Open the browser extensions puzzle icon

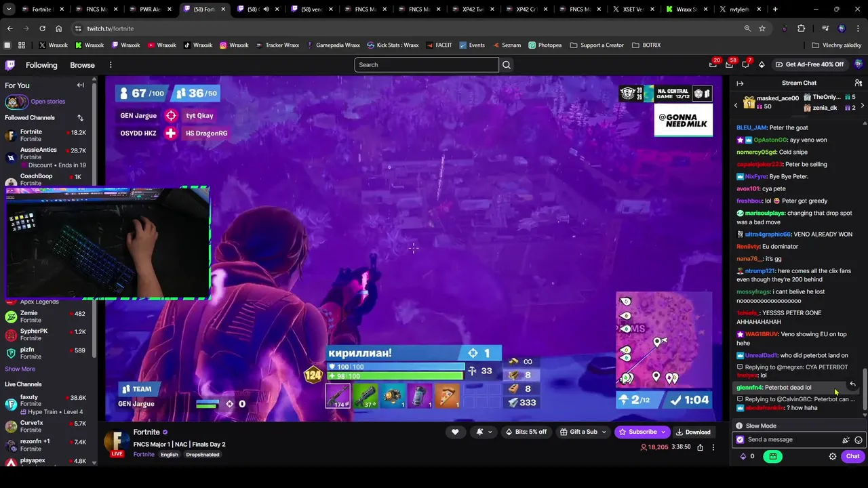pos(801,28)
